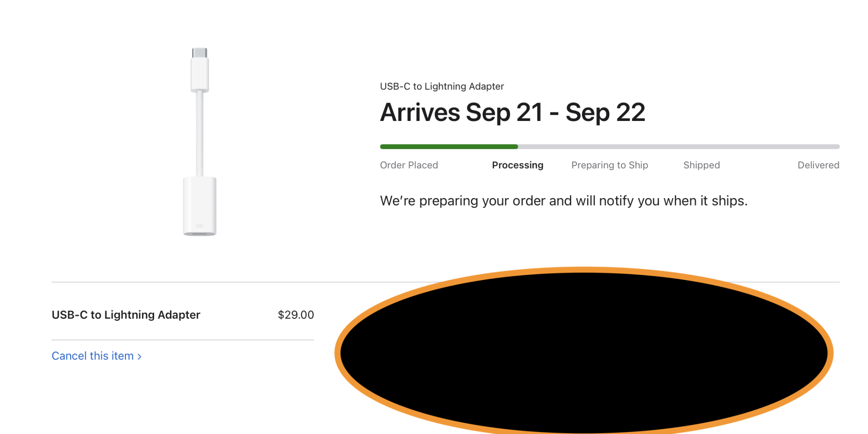Image resolution: width=868 pixels, height=434 pixels.
Task: Click the small USB-C to Lightning Adapter label above heading
Action: click(442, 86)
